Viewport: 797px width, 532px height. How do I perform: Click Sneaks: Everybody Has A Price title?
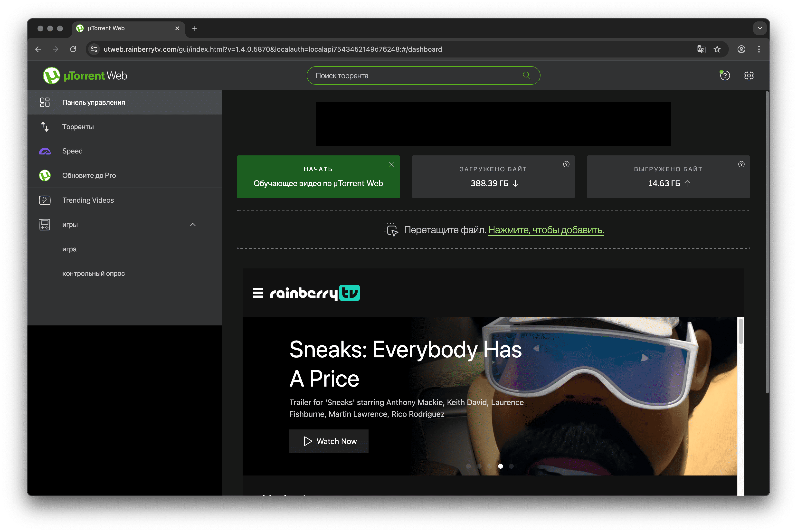click(405, 364)
